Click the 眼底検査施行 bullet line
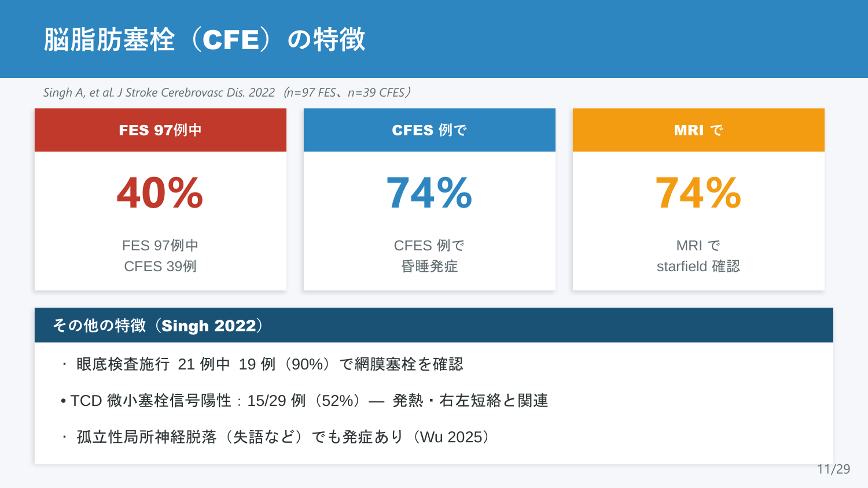 tap(263, 364)
